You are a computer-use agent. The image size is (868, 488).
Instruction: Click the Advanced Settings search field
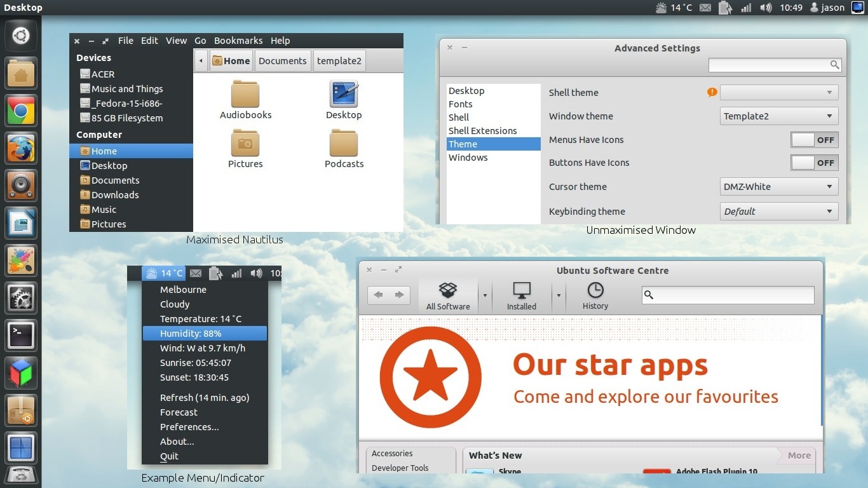click(x=775, y=65)
